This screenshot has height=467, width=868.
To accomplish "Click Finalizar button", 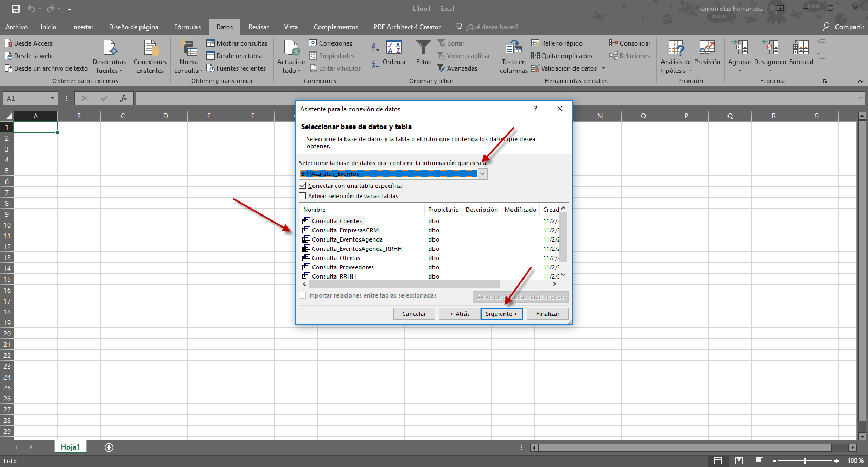I will click(x=547, y=314).
